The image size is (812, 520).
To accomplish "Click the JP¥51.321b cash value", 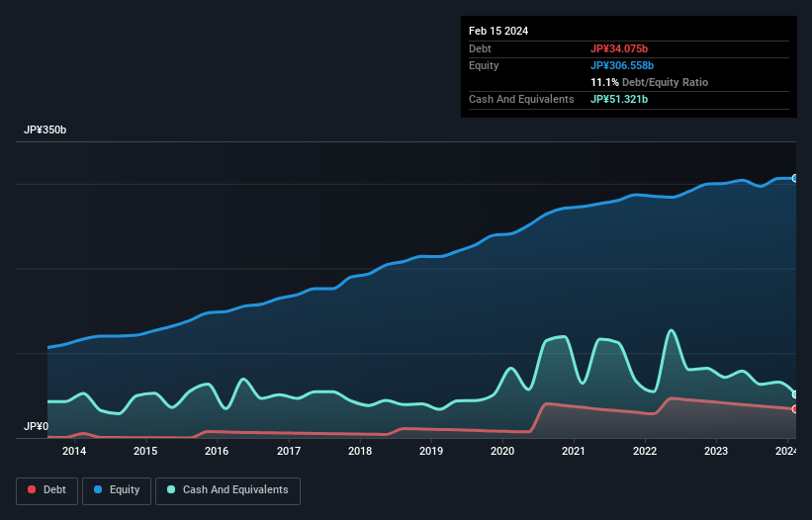I will [x=619, y=99].
